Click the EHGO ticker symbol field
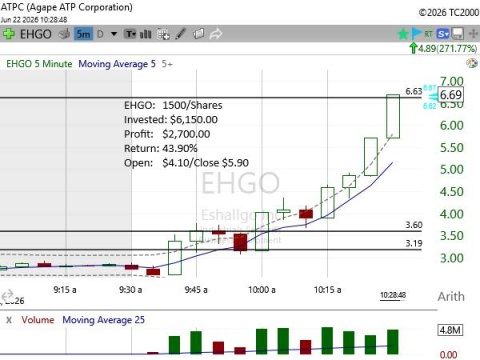Screen dimensions: 480x360 point(36,34)
